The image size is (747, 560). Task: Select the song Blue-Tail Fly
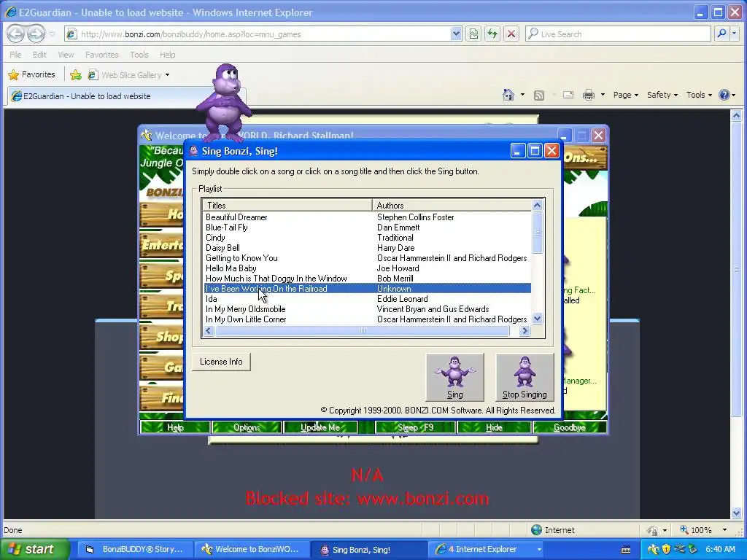point(367,227)
